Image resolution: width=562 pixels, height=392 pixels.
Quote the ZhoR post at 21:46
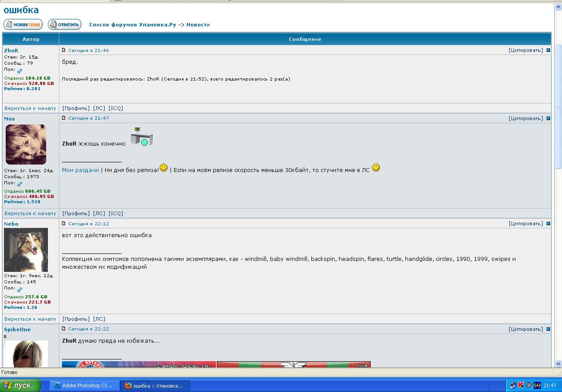tap(526, 50)
